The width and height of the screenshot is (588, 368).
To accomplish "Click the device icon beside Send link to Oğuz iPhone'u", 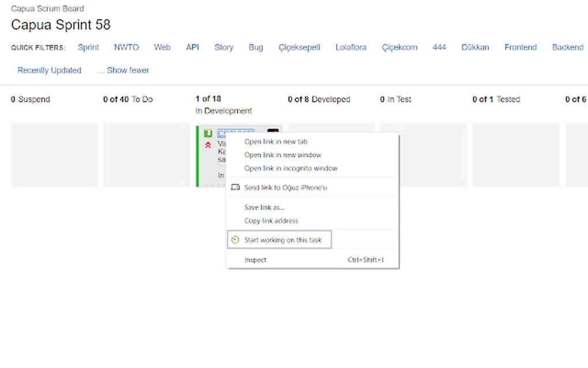I will (235, 186).
